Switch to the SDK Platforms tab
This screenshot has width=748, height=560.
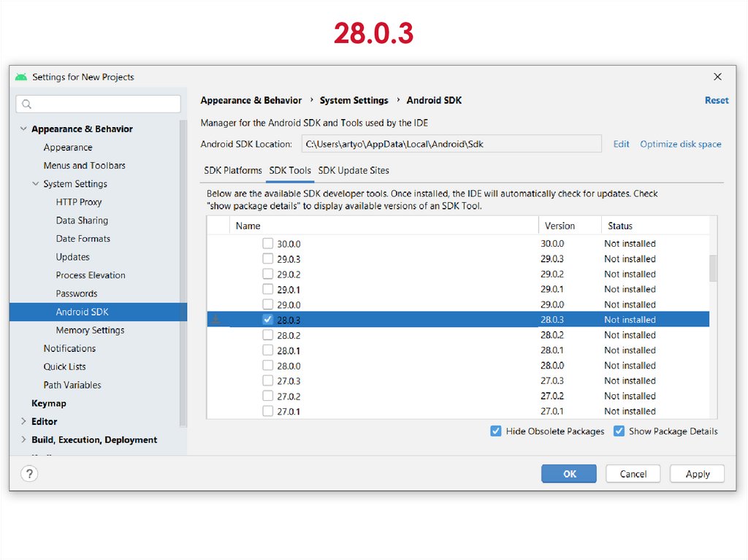(x=232, y=170)
